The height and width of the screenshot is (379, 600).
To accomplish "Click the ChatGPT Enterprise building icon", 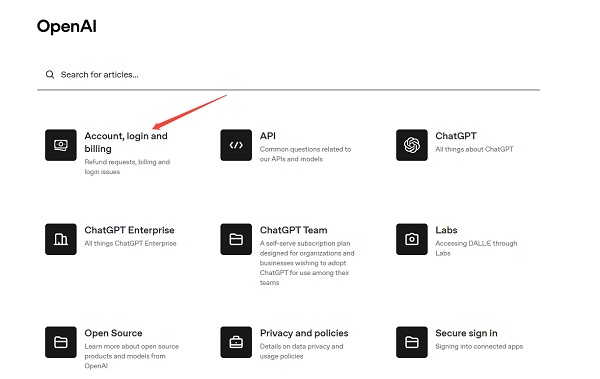I will click(x=60, y=239).
